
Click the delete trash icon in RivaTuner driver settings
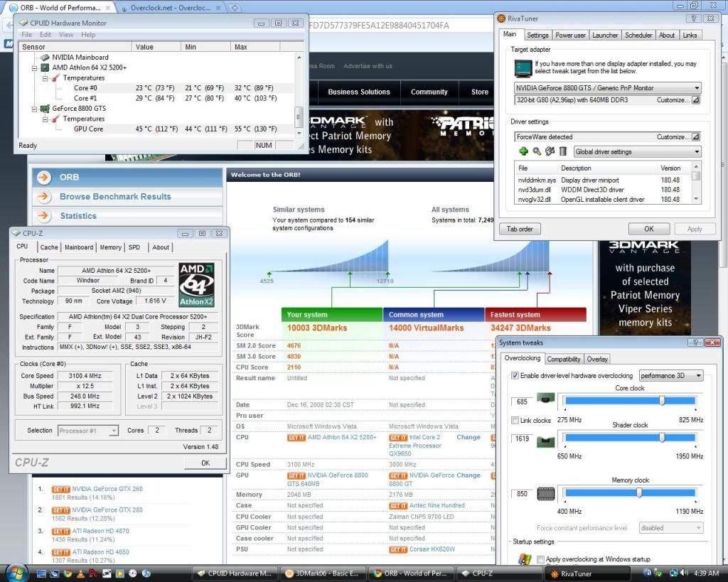[563, 151]
